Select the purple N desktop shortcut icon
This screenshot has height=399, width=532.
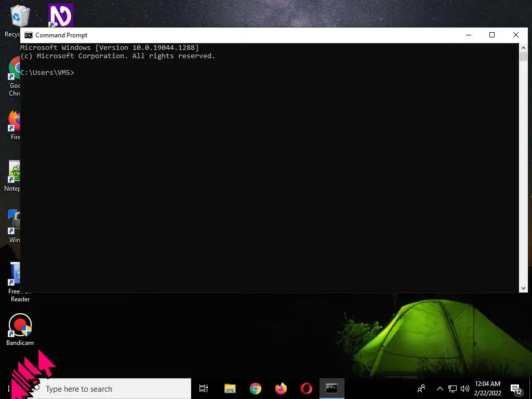click(x=61, y=16)
